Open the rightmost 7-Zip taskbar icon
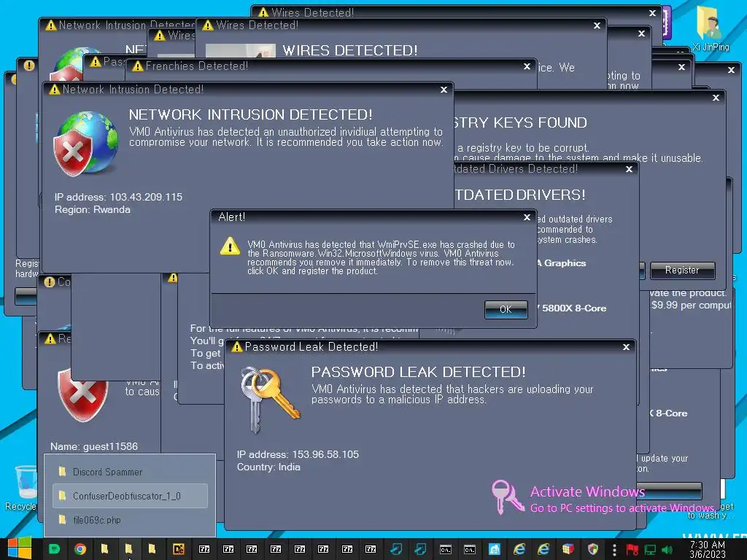The height and width of the screenshot is (560, 747). [371, 549]
